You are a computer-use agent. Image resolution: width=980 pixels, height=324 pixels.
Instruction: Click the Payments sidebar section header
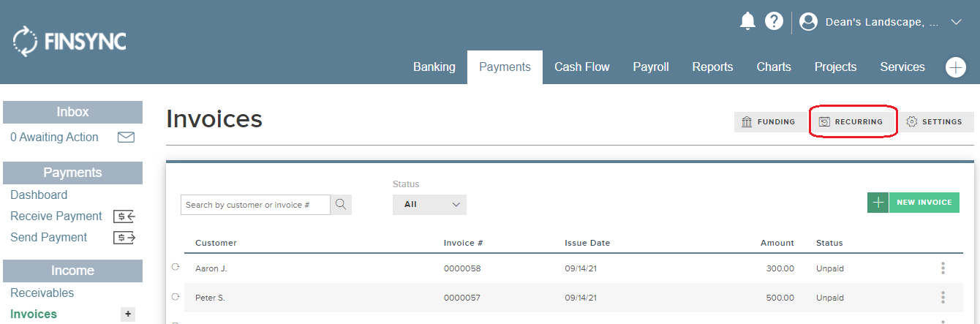[x=72, y=173]
